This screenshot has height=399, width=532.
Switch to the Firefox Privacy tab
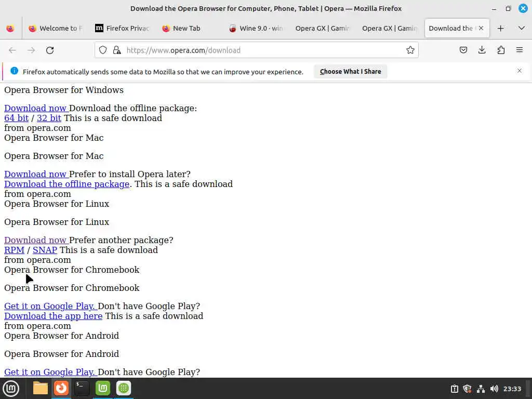coord(122,29)
